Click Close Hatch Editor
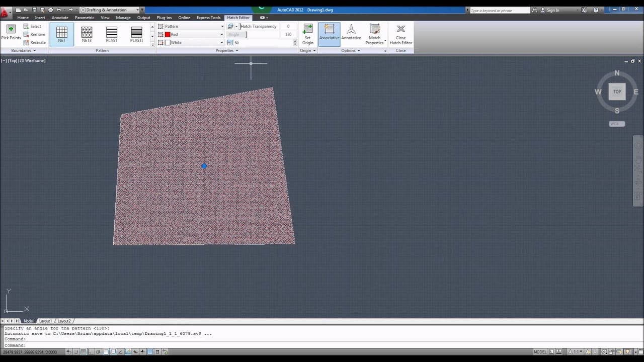The width and height of the screenshot is (644, 362). [400, 34]
